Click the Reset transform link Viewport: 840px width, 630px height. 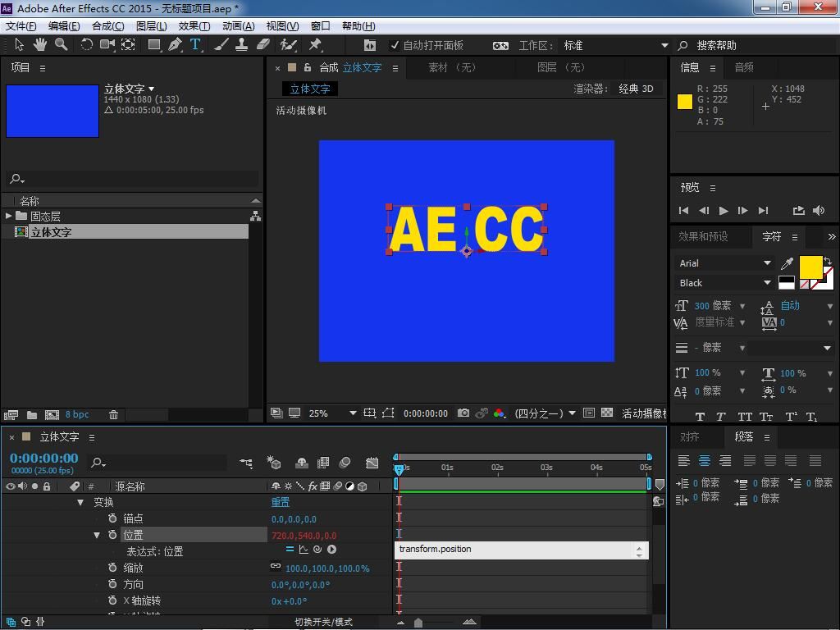click(x=281, y=502)
